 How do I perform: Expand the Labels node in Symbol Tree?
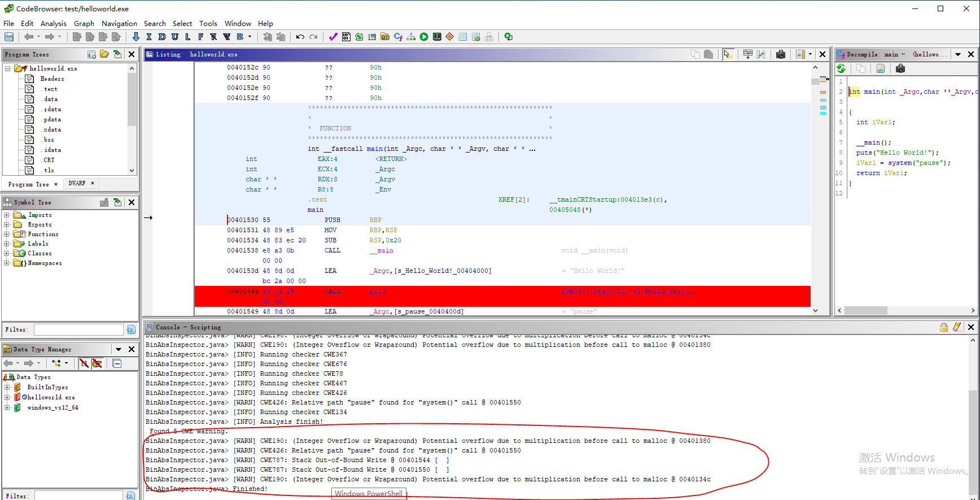click(7, 244)
